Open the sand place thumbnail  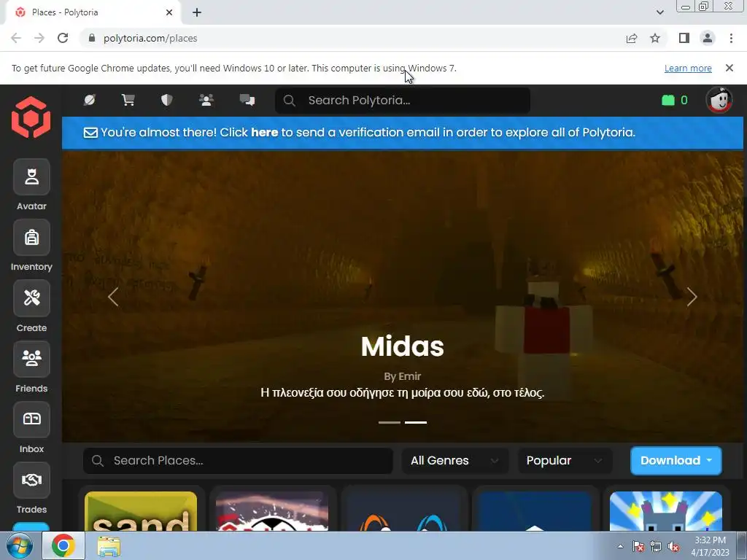(141, 511)
